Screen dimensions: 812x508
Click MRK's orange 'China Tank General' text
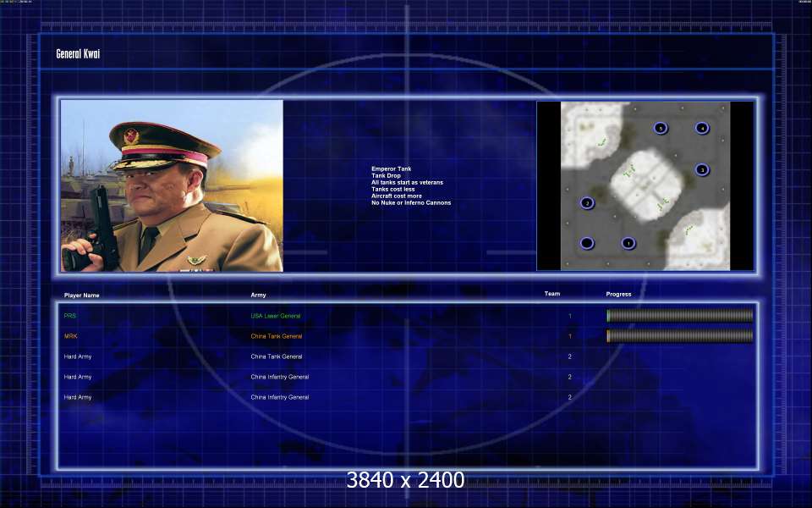(x=277, y=336)
